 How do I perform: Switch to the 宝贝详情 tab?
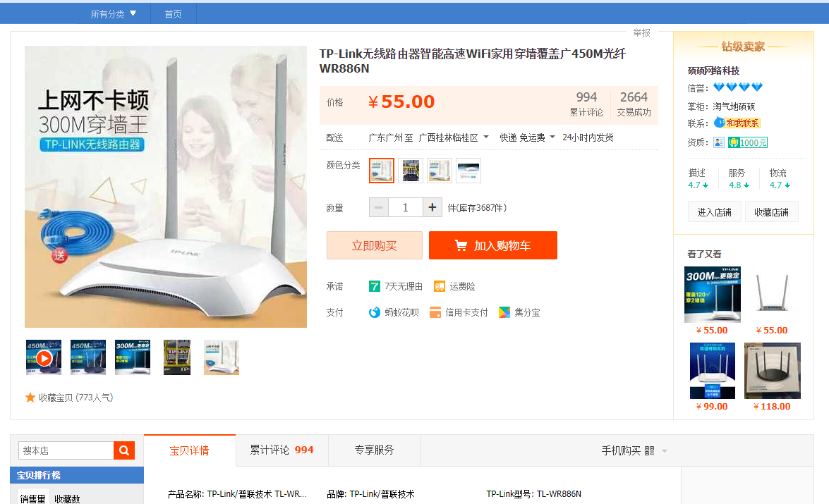pyautogui.click(x=189, y=450)
